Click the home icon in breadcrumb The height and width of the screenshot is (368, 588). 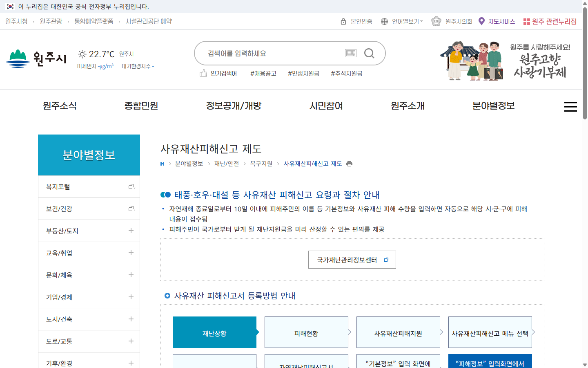point(162,164)
